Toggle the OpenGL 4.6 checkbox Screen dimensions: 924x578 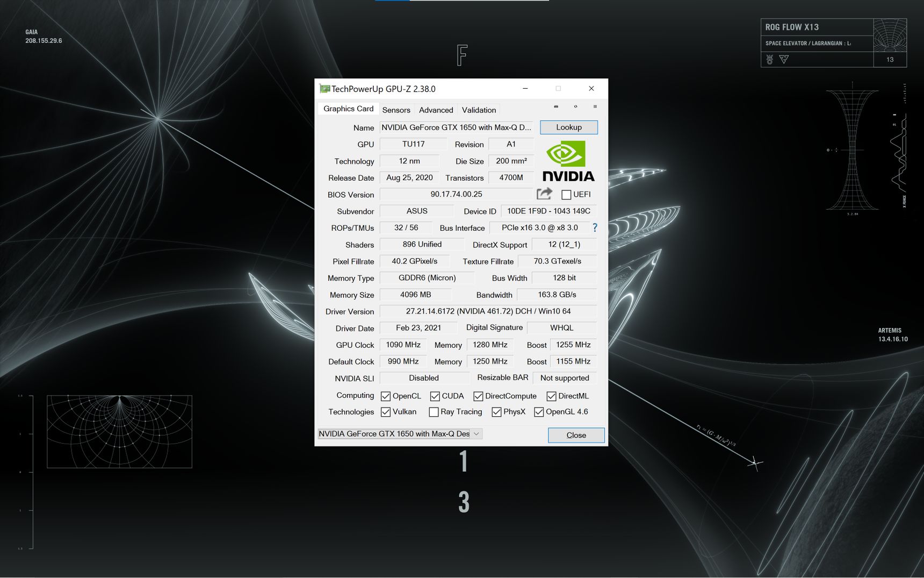tap(539, 412)
